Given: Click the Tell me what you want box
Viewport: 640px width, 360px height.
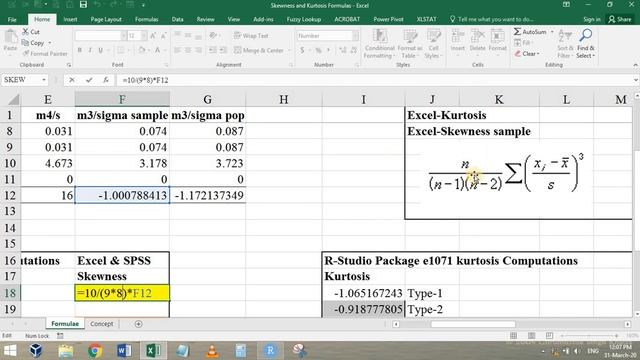Looking at the screenshot, I should pos(491,19).
